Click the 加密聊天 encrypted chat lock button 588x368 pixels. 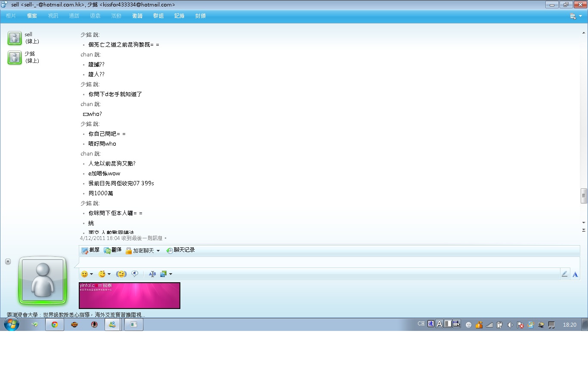point(139,250)
